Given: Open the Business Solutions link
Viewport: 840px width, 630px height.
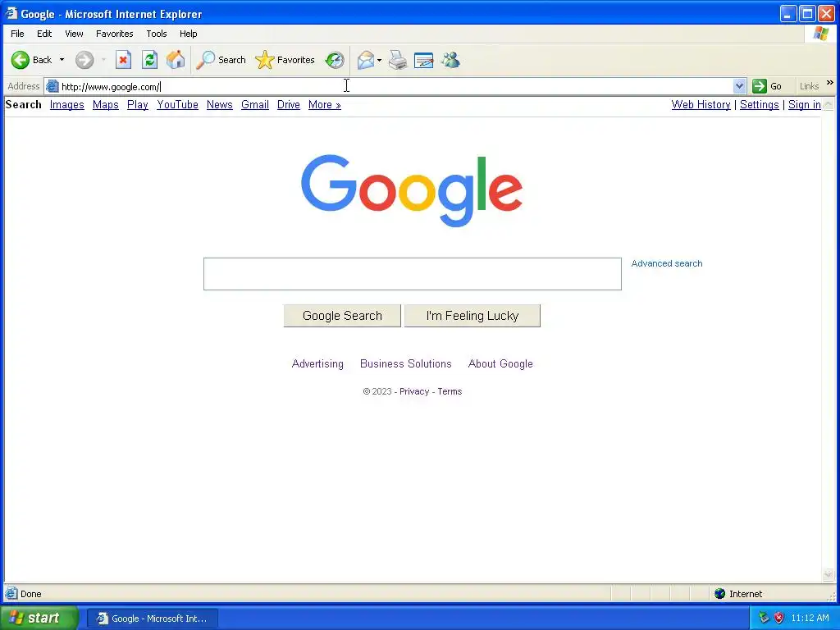Looking at the screenshot, I should [x=405, y=363].
